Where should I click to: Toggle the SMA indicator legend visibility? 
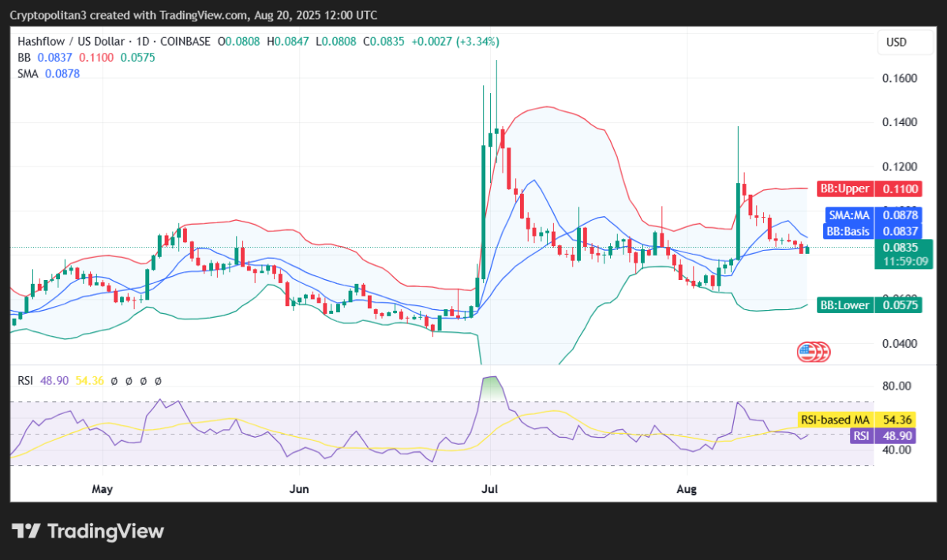click(28, 73)
